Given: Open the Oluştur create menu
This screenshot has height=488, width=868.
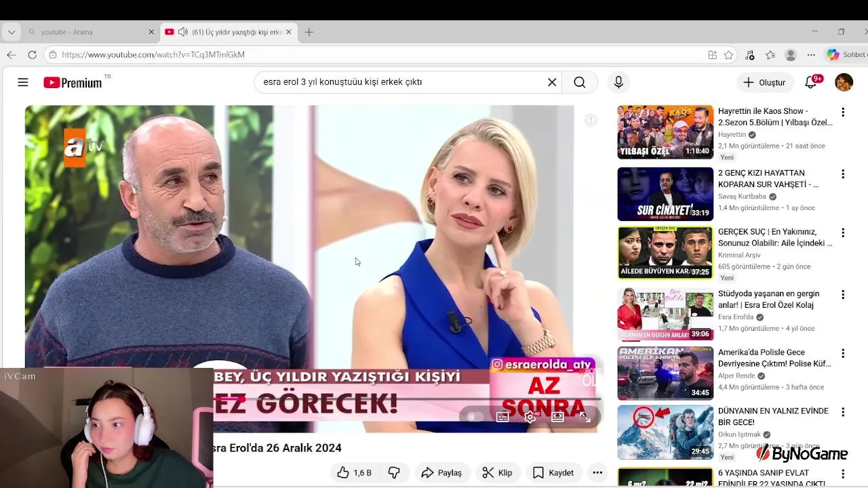Looking at the screenshot, I should (764, 82).
